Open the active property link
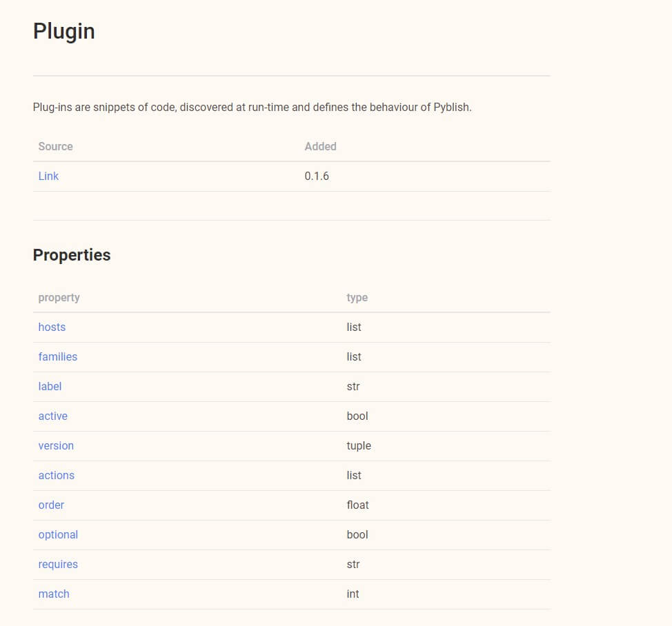 pyautogui.click(x=52, y=416)
